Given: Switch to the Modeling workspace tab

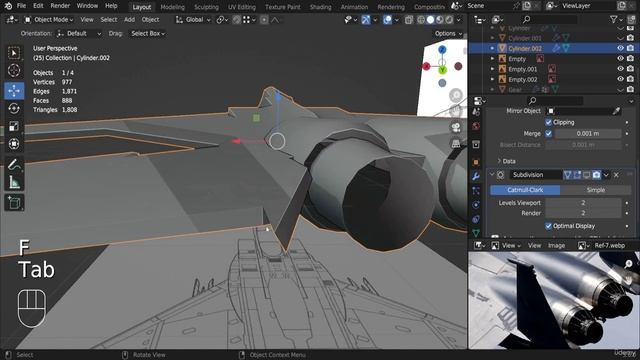Looking at the screenshot, I should pos(172,7).
